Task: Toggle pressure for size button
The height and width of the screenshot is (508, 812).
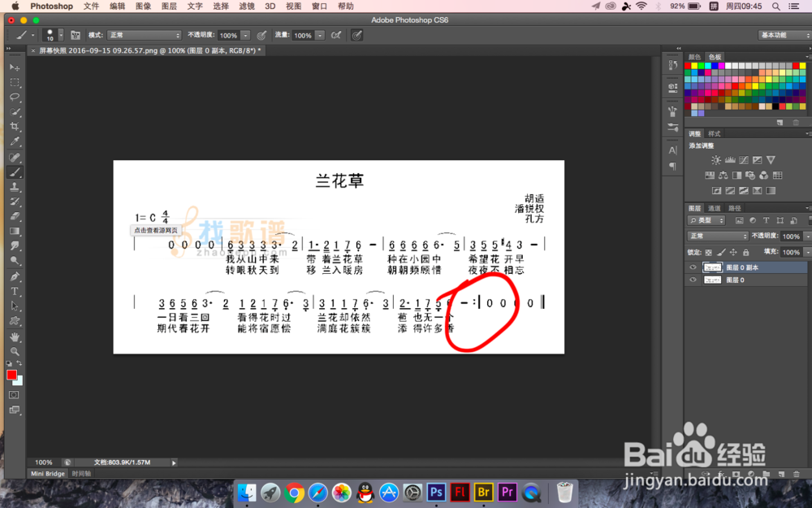Action: pyautogui.click(x=356, y=35)
